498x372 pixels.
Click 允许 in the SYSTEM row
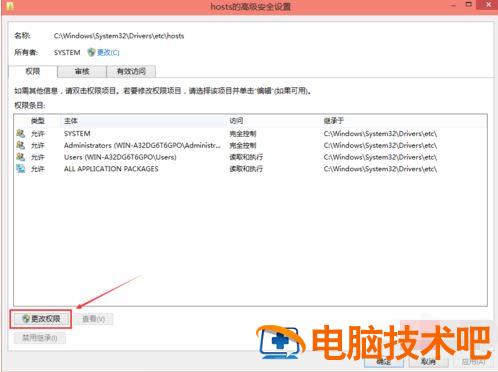click(38, 134)
